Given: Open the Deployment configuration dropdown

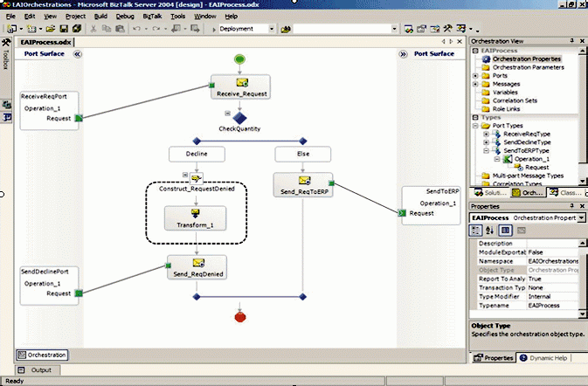Looking at the screenshot, I should pyautogui.click(x=272, y=29).
